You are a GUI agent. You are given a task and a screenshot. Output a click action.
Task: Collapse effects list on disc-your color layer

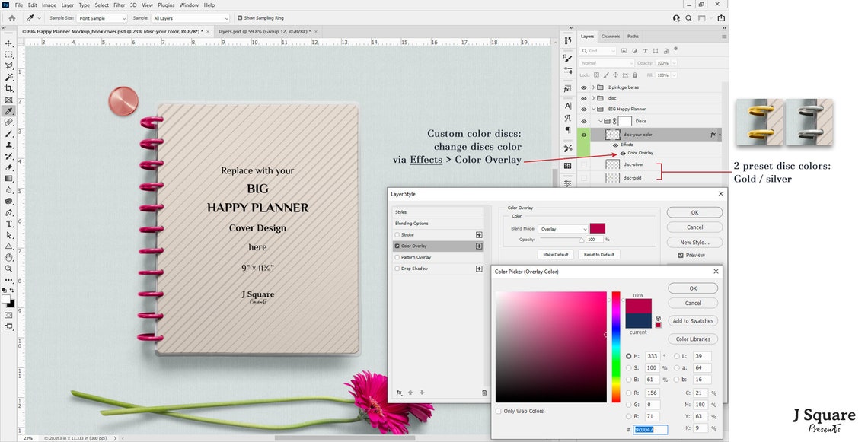pyautogui.click(x=720, y=135)
